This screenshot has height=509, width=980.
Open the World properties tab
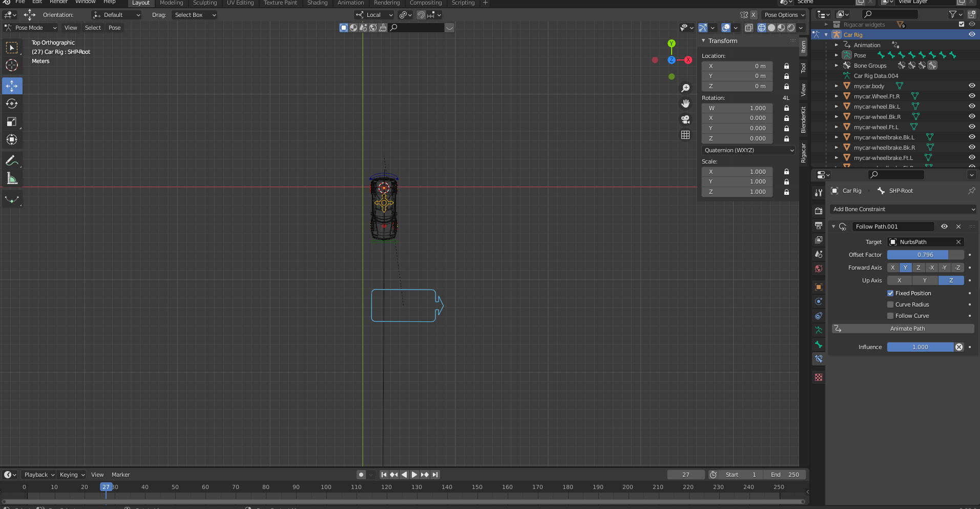pos(819,269)
